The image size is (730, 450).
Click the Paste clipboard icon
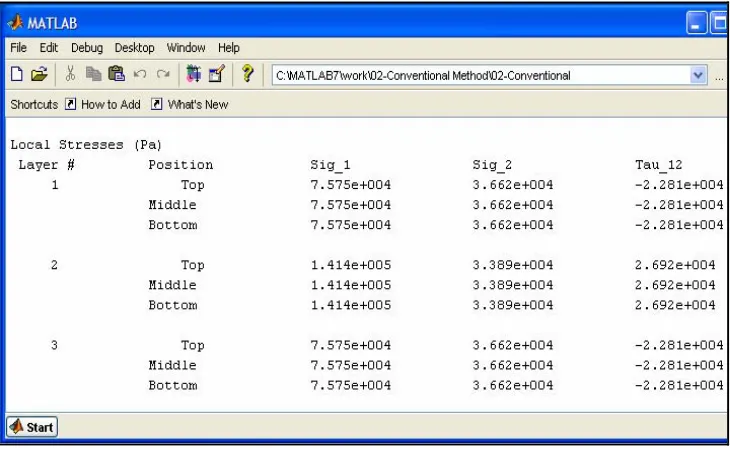click(x=116, y=74)
